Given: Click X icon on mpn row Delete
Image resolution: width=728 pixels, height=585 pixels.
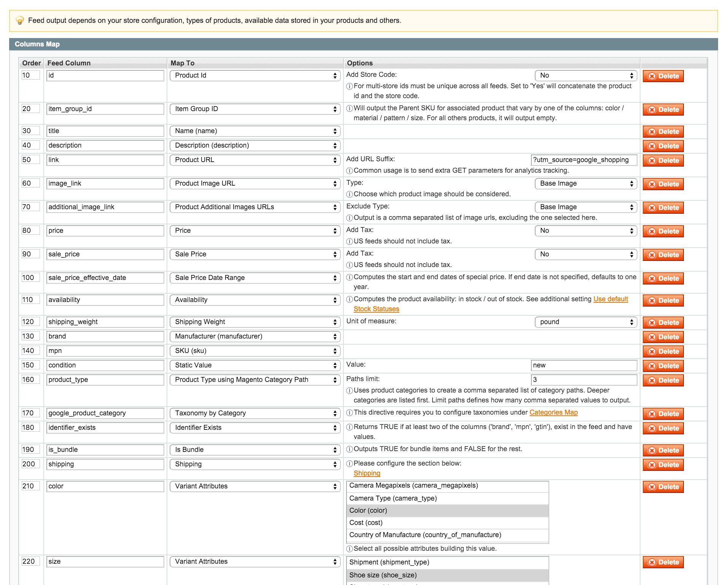Looking at the screenshot, I should pyautogui.click(x=652, y=351).
